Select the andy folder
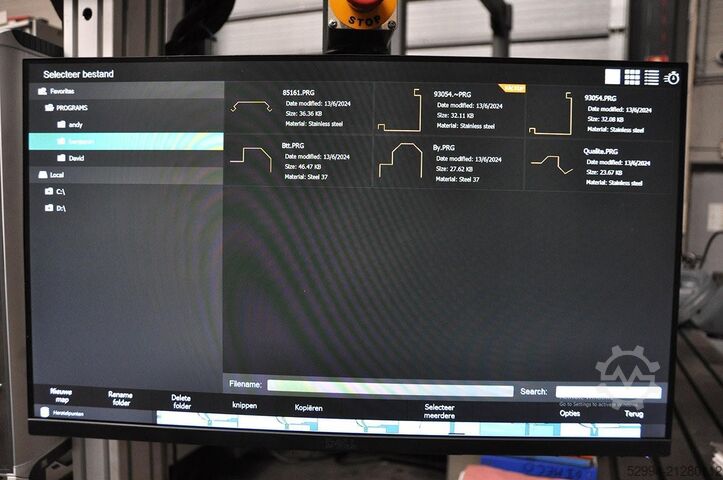Screen dimensions: 723x480 point(76,124)
